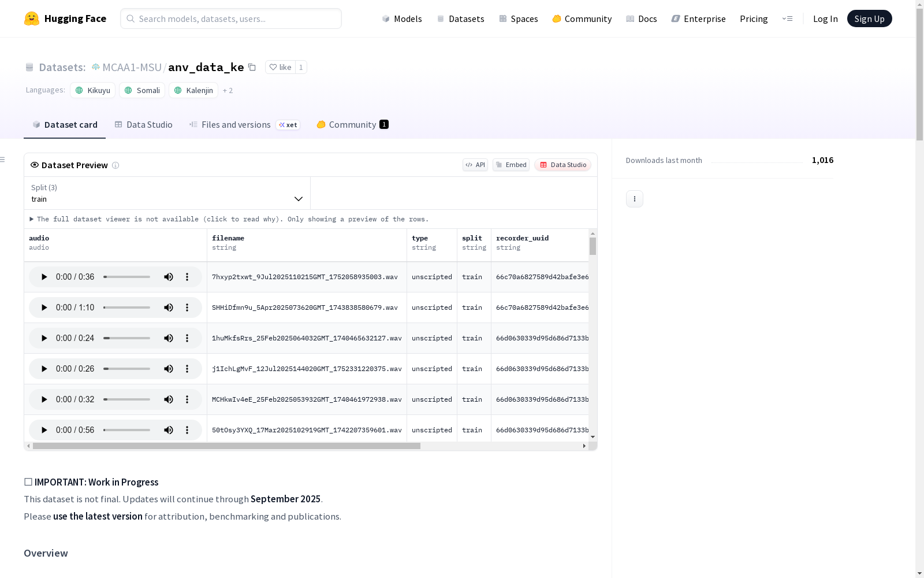The height and width of the screenshot is (578, 924).
Task: Mute the 1:10 audio clip
Action: [x=169, y=307]
